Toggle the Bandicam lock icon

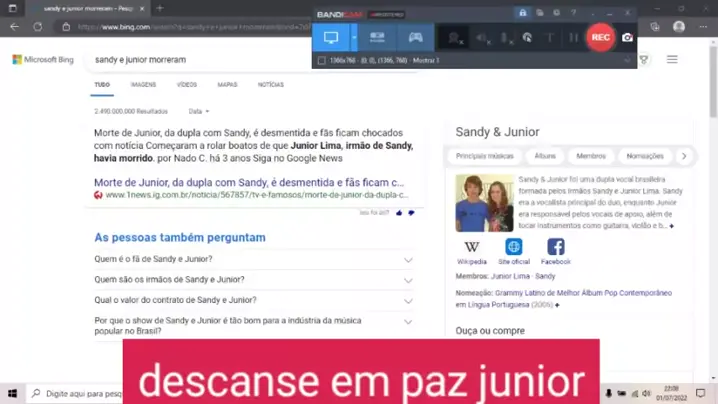pyautogui.click(x=522, y=13)
